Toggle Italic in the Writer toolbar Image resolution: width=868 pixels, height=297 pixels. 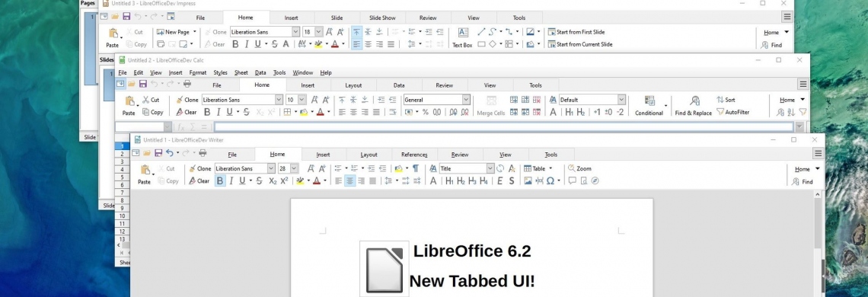coord(231,180)
